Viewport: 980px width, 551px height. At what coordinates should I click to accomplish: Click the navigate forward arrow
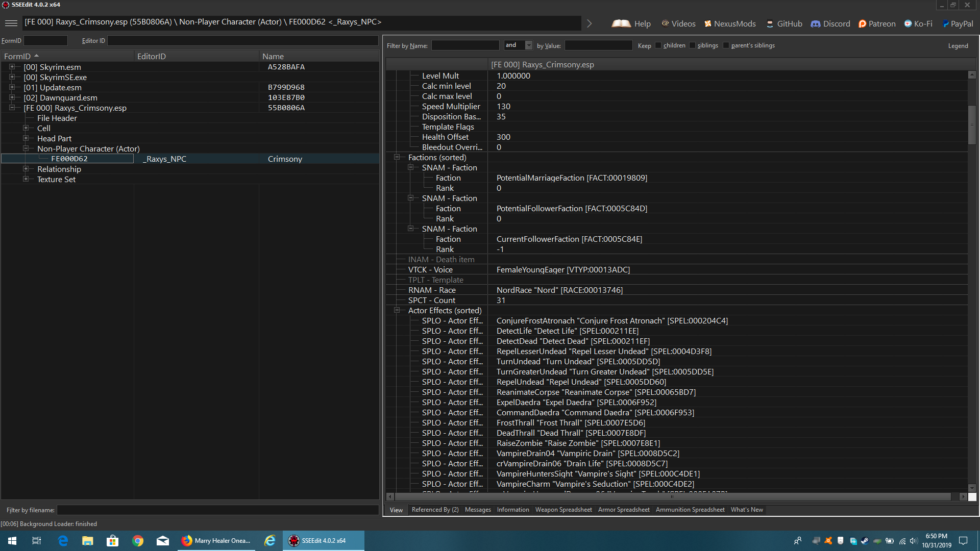(590, 23)
